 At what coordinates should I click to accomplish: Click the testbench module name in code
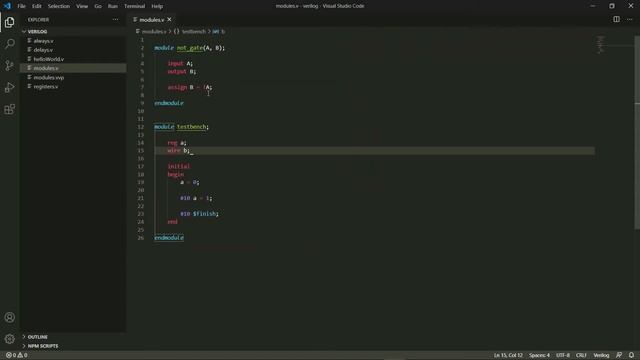(x=191, y=127)
